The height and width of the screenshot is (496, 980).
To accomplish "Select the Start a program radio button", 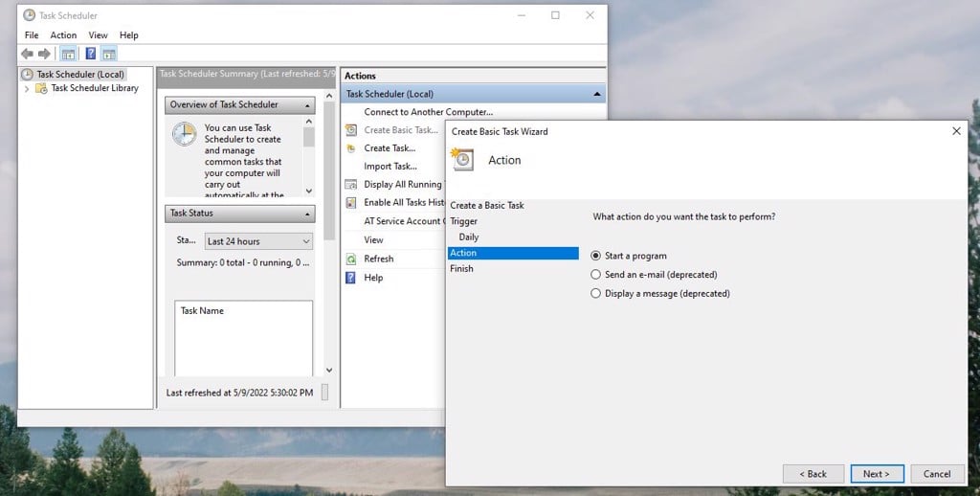I will (x=595, y=256).
